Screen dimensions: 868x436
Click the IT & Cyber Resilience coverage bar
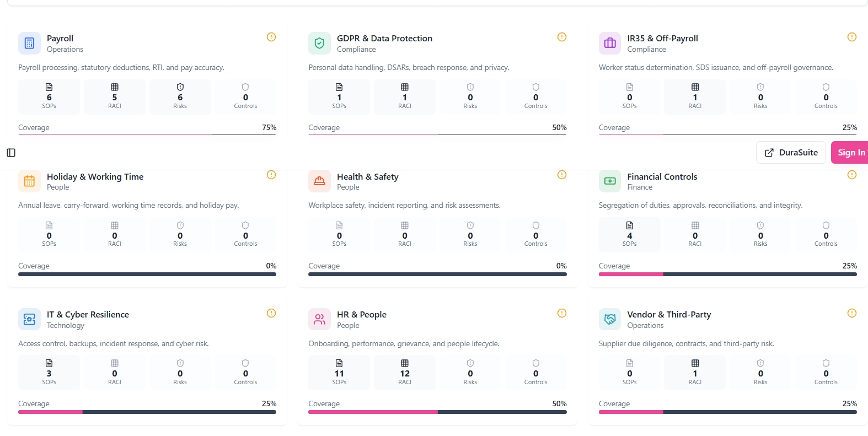[x=147, y=412]
